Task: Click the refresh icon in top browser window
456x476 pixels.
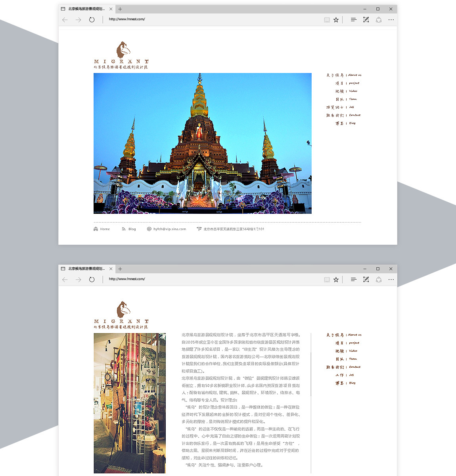Action: coord(92,19)
